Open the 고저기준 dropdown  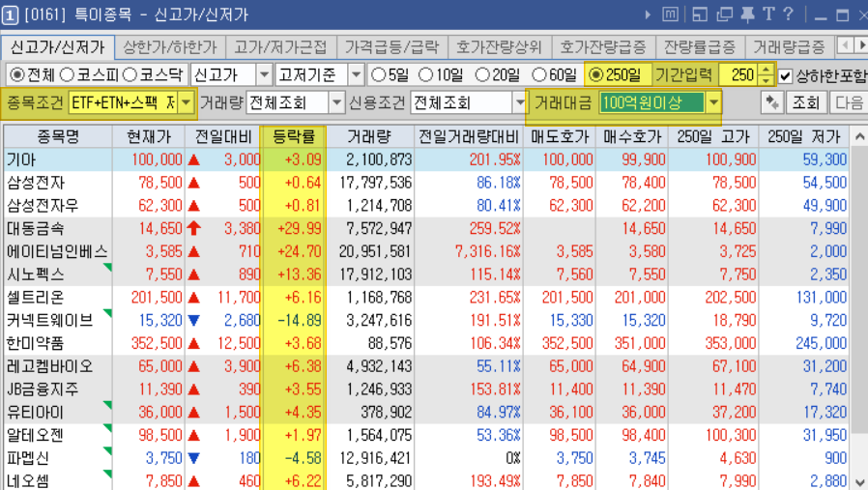(356, 74)
